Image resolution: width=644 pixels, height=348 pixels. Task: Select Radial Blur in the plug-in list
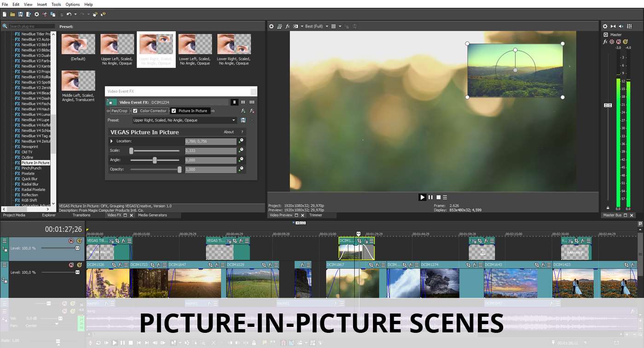click(x=30, y=184)
